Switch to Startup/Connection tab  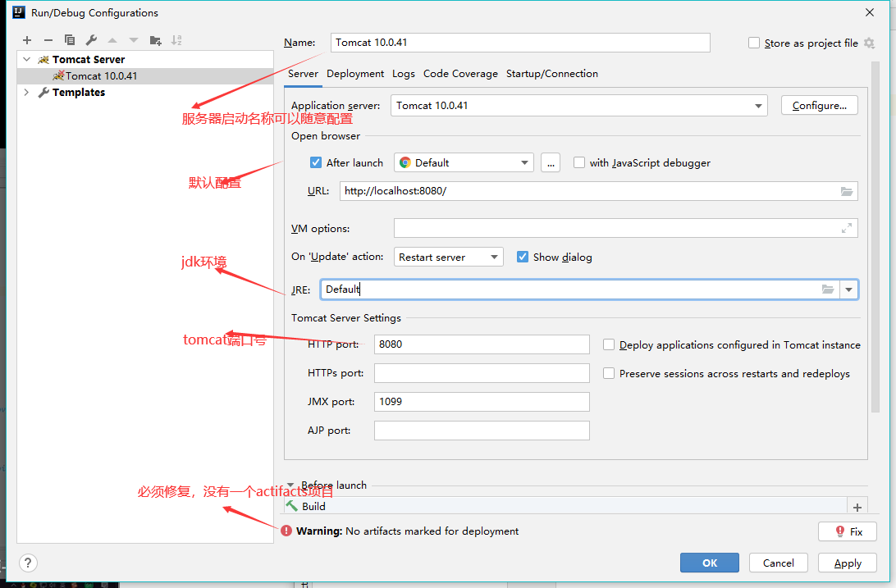pyautogui.click(x=552, y=74)
